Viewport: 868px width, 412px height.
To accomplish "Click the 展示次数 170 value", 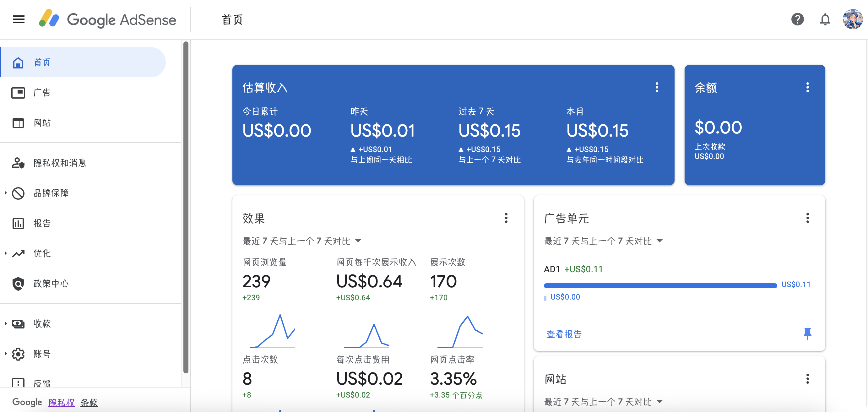I will [x=443, y=282].
